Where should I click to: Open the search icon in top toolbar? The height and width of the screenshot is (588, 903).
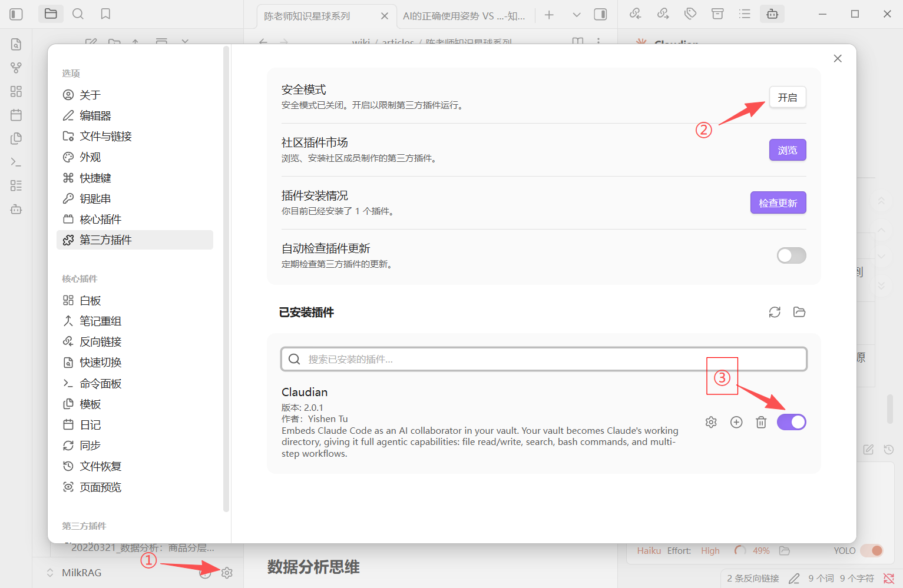tap(78, 14)
